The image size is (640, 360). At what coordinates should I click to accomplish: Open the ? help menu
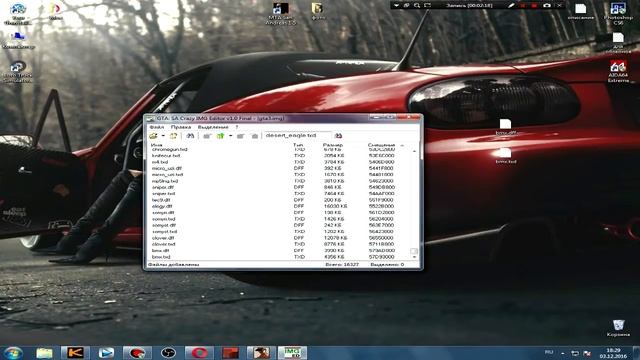coord(237,127)
